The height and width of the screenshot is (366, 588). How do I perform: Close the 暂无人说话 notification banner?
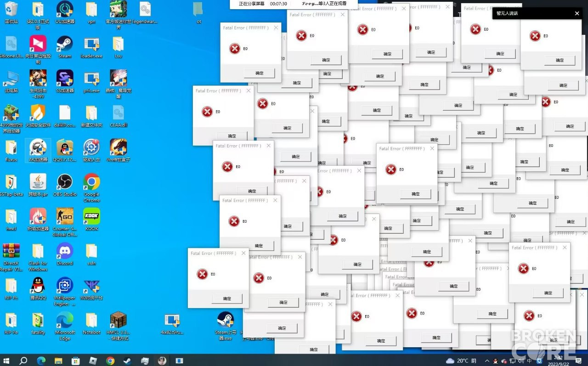(x=577, y=13)
